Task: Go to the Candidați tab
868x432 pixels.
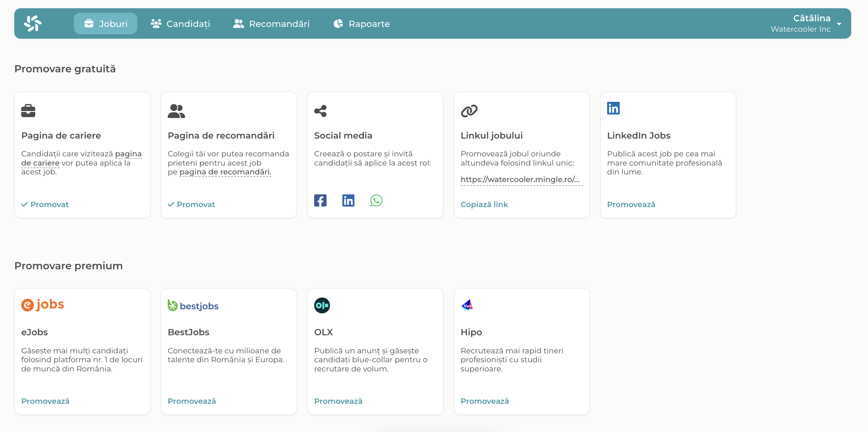Action: [x=180, y=23]
